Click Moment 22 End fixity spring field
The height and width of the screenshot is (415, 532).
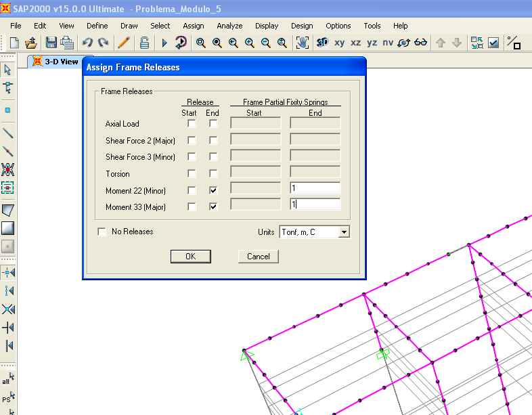(x=315, y=188)
